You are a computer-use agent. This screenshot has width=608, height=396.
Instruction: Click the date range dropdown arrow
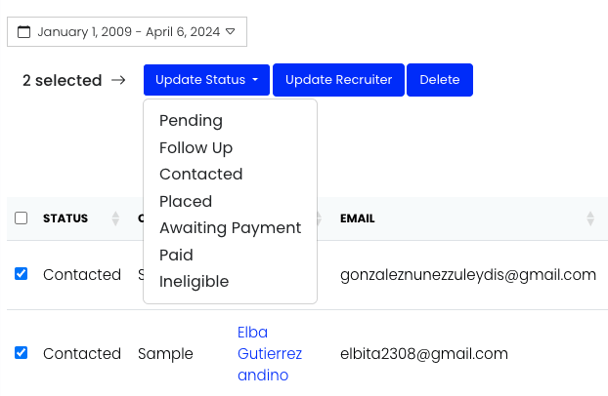click(x=230, y=31)
